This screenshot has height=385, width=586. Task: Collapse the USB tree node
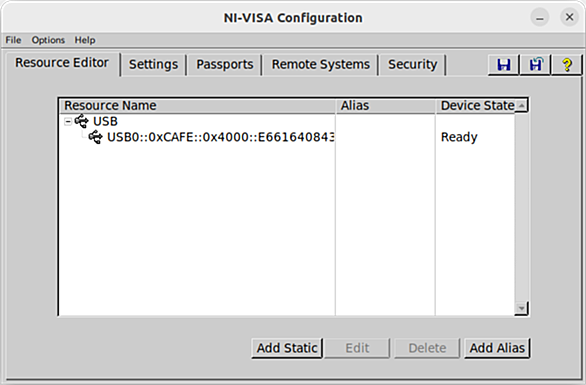[68, 121]
